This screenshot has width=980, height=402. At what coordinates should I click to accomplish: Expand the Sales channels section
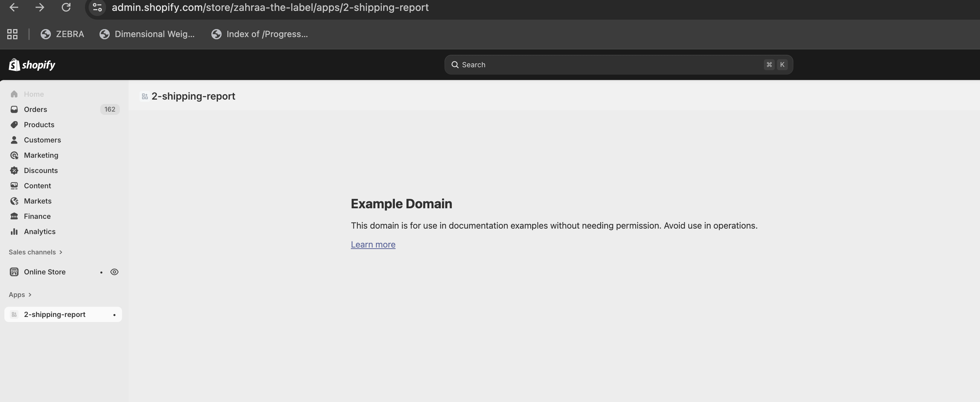click(35, 252)
